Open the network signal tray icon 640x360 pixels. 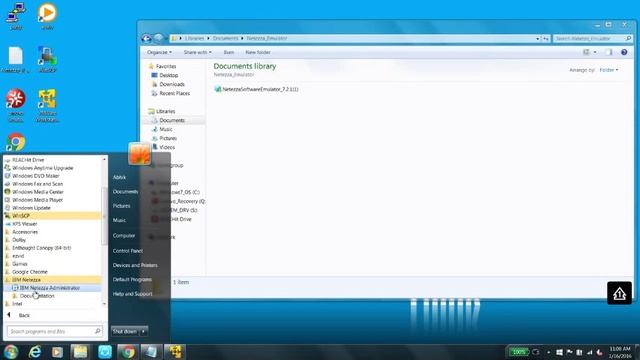pos(589,352)
